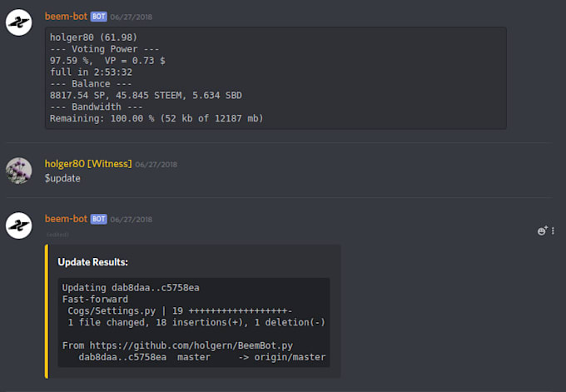Open beem-bot username on the first message
Screen dimensions: 566x392
click(67, 16)
